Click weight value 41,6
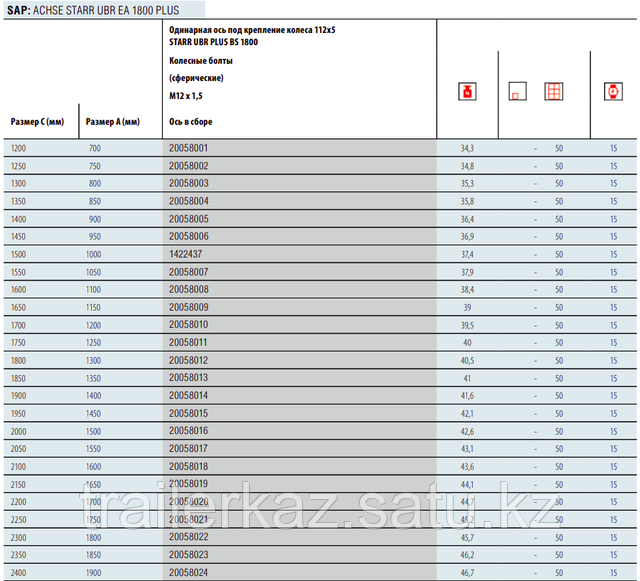The width and height of the screenshot is (640, 581). [x=467, y=396]
